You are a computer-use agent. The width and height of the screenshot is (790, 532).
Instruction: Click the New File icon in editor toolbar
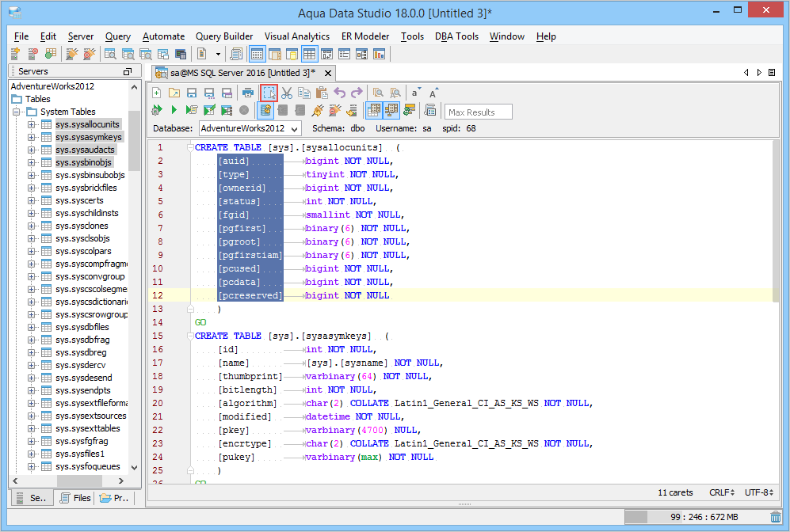pyautogui.click(x=157, y=93)
